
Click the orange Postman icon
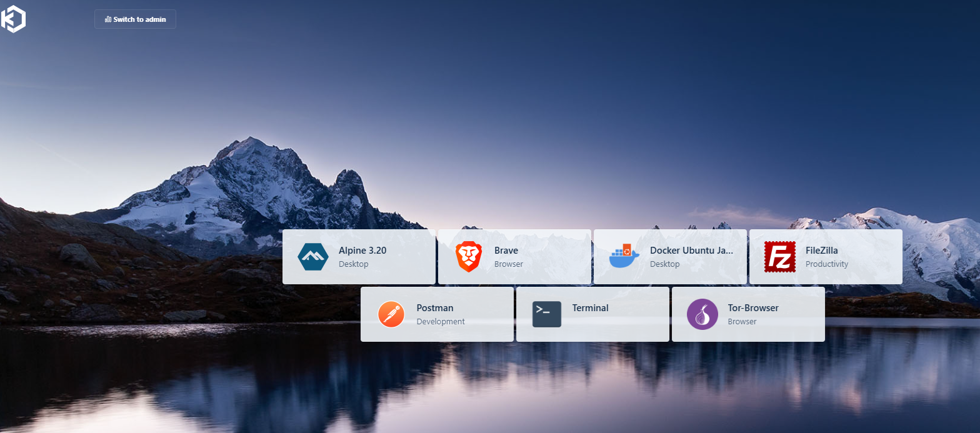[391, 314]
